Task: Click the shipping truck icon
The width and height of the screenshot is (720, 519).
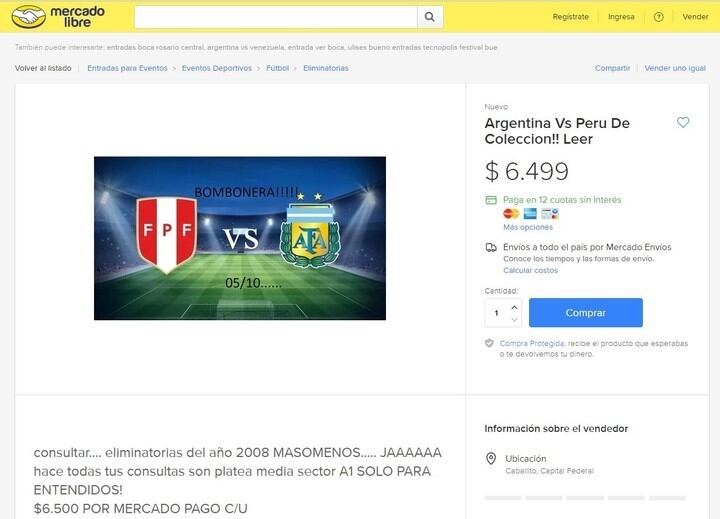Action: click(491, 248)
